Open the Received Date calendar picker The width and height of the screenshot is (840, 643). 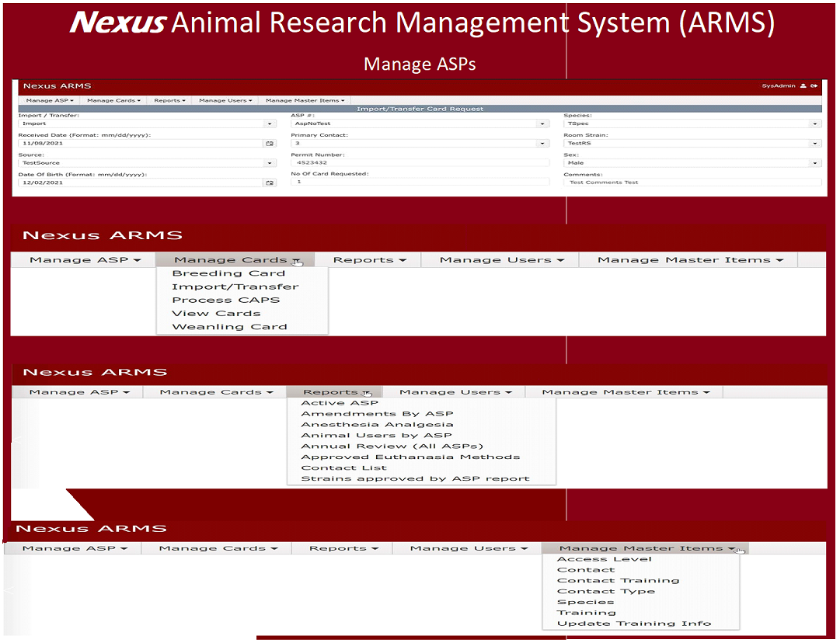tap(270, 144)
